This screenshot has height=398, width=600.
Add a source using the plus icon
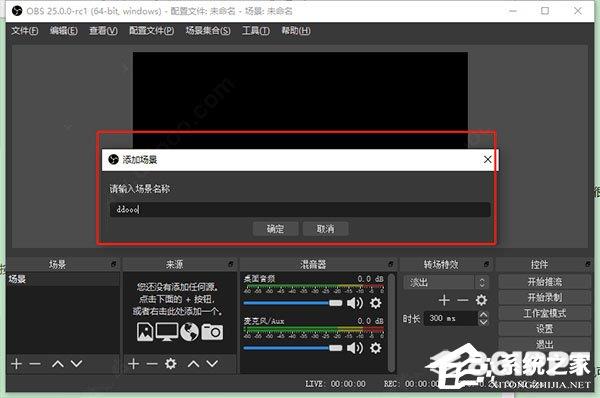click(x=134, y=364)
